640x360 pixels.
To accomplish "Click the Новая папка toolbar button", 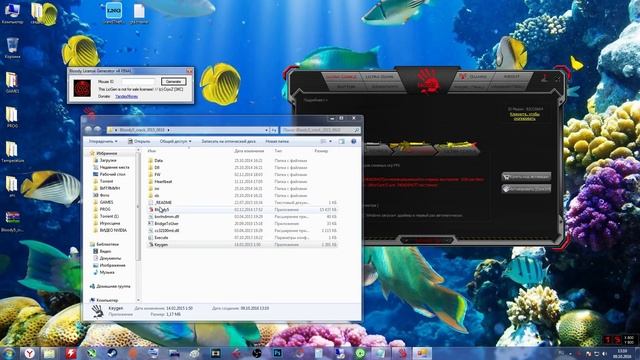I will [x=277, y=141].
